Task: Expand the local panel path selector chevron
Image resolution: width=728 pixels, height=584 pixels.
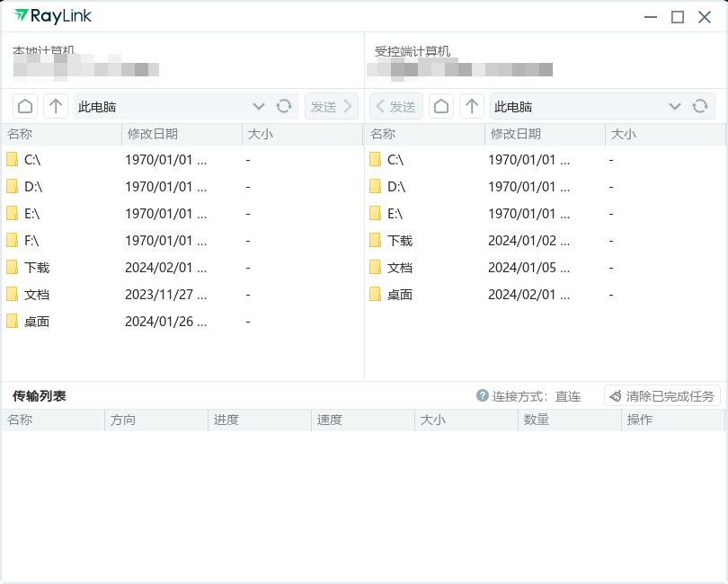Action: pos(259,105)
